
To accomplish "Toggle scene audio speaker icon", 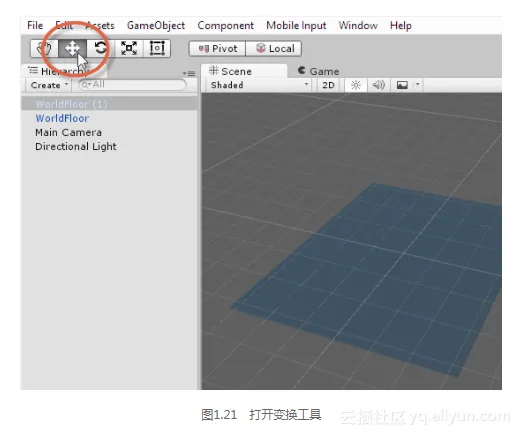I will point(378,85).
